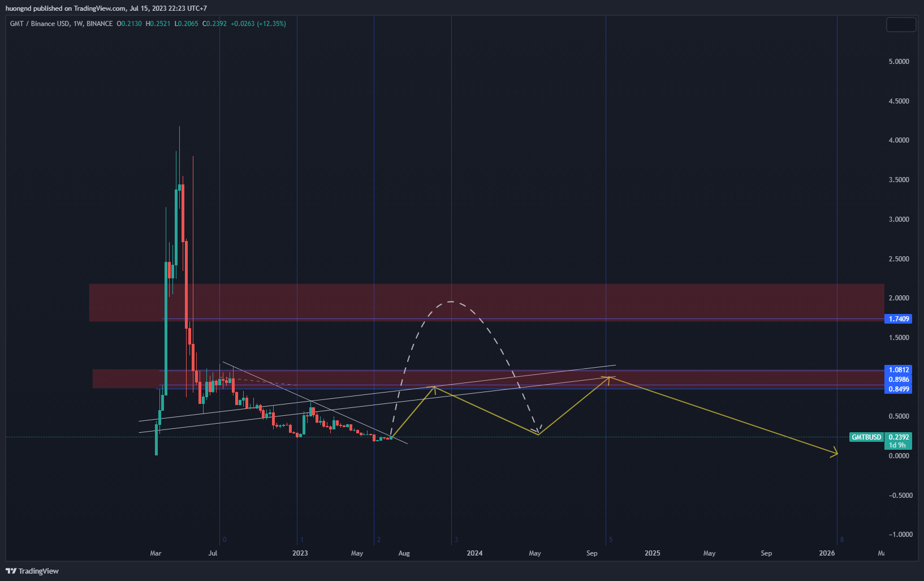The image size is (924, 581).
Task: Click the green 0.2392 current price label
Action: [899, 437]
